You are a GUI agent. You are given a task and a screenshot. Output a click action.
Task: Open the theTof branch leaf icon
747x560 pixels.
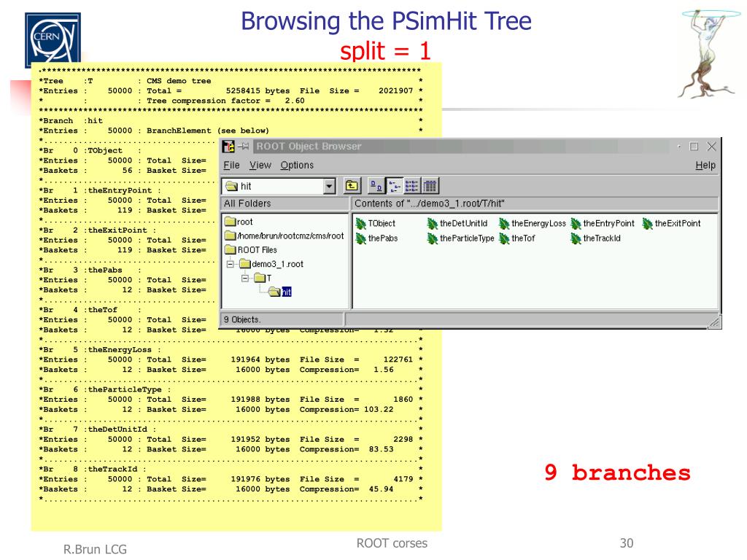pos(504,238)
